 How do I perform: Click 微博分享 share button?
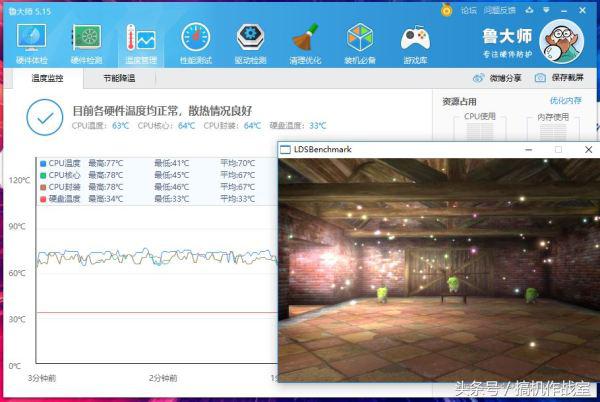pos(497,78)
